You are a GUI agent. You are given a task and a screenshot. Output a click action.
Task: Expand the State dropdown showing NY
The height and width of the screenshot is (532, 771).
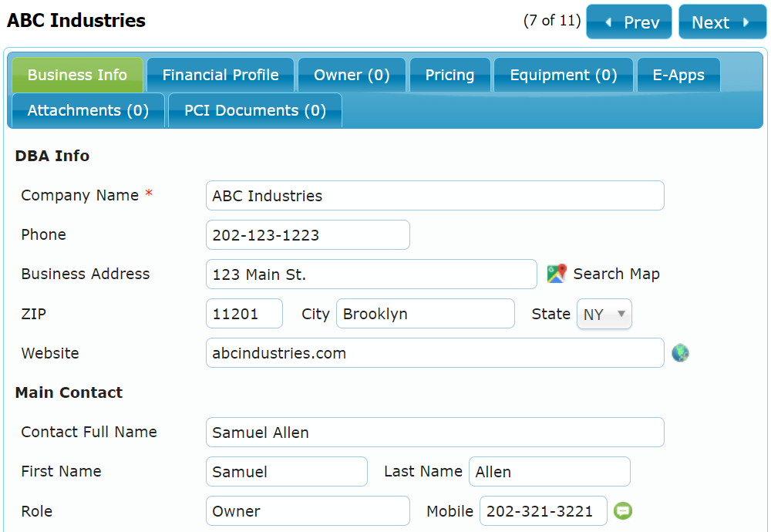[604, 315]
